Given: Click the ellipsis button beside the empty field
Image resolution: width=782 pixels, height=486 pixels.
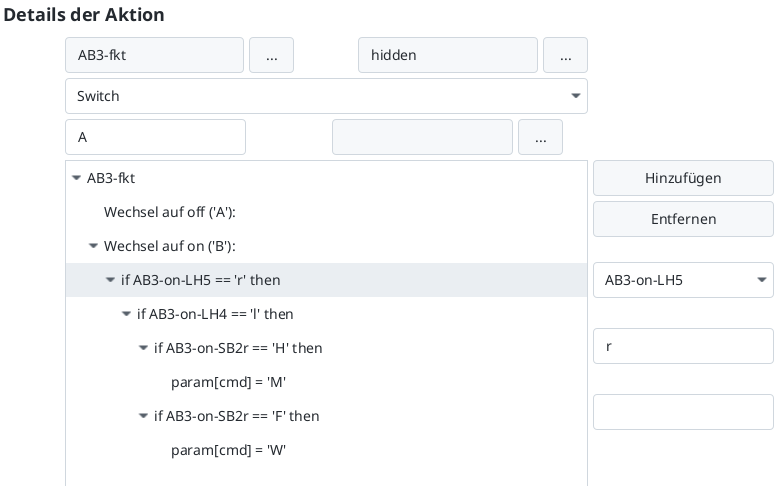Looking at the screenshot, I should 540,138.
